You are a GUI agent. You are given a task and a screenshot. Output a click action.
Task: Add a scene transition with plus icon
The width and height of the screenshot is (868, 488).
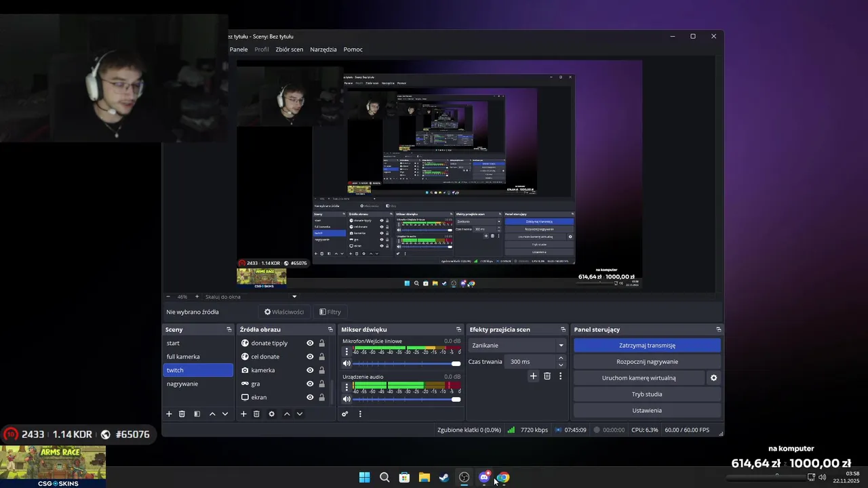(x=534, y=376)
